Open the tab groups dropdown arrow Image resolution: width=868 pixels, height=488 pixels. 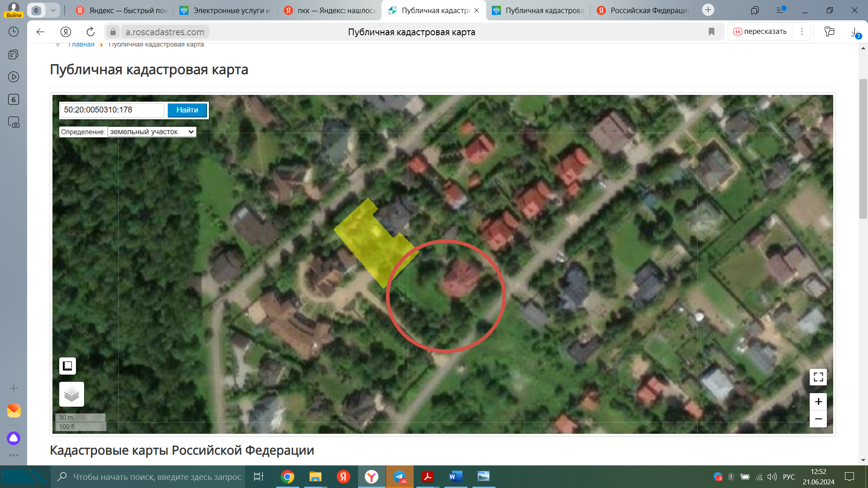[x=53, y=10]
